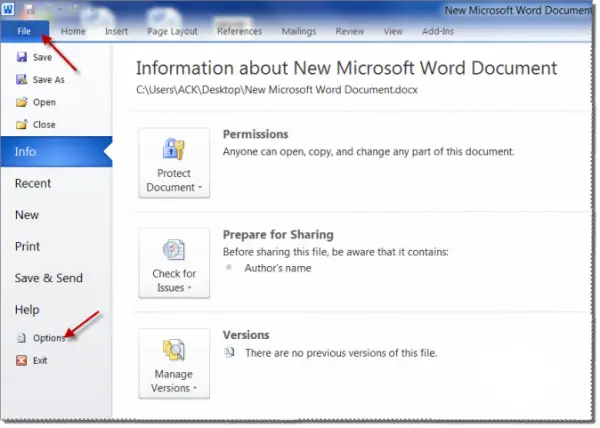Click the Permissions heading
The image size is (600, 428).
pyautogui.click(x=256, y=134)
